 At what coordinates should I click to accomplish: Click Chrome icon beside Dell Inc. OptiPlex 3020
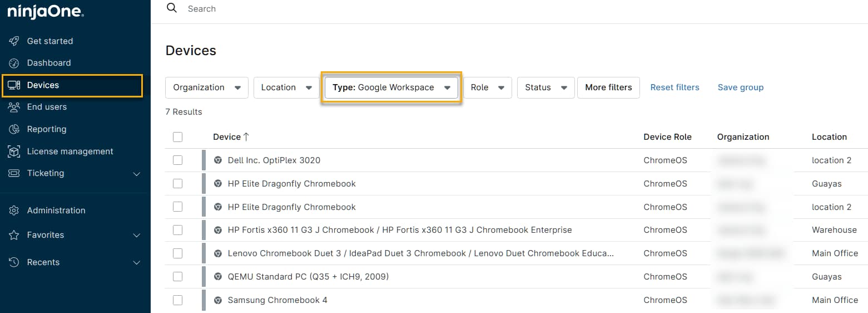218,160
